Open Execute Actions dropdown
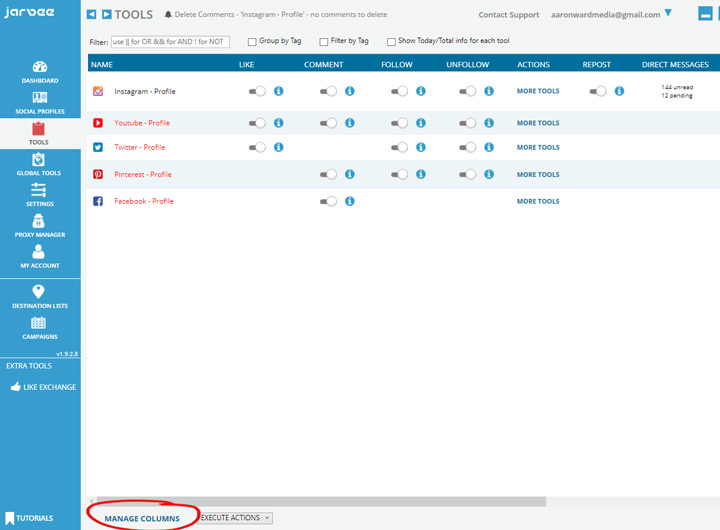 tap(236, 518)
